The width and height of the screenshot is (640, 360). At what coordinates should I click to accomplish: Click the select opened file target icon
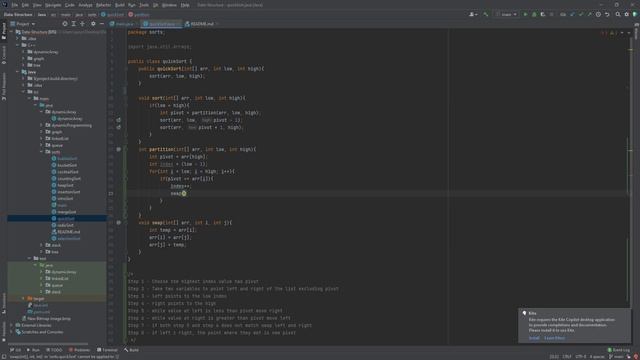(65, 24)
